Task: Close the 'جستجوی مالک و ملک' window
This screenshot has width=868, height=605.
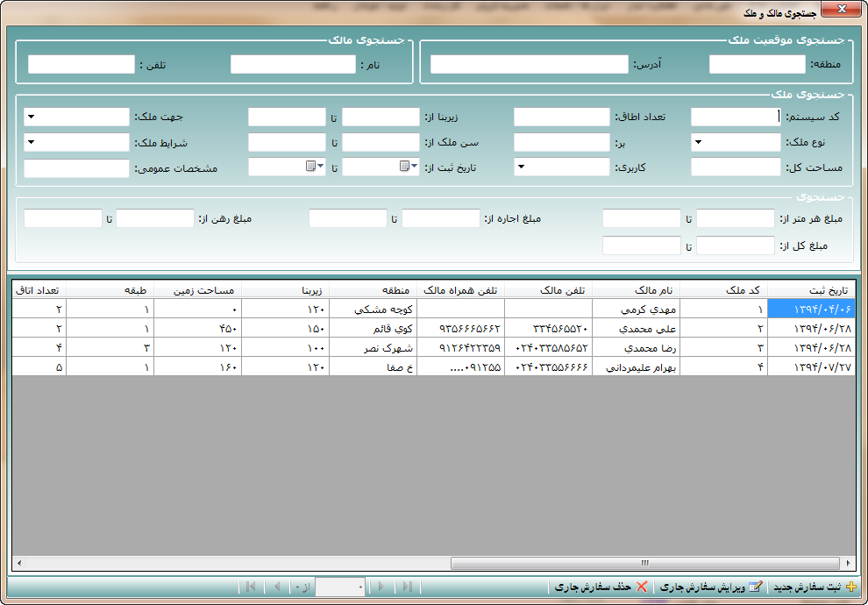Action: tap(842, 11)
